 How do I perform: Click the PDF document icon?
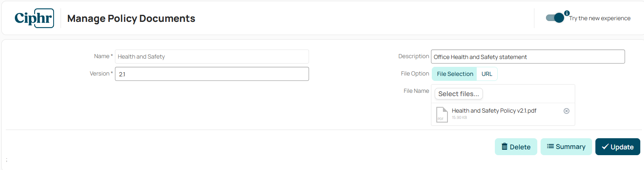(442, 114)
